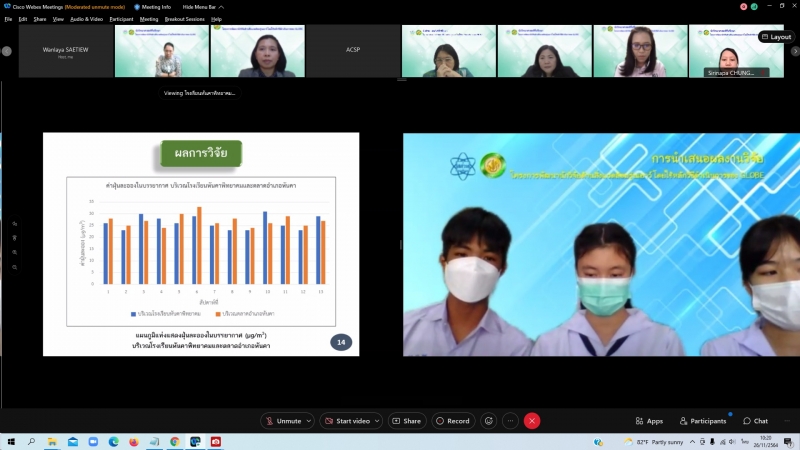Open the Layout options

click(776, 37)
